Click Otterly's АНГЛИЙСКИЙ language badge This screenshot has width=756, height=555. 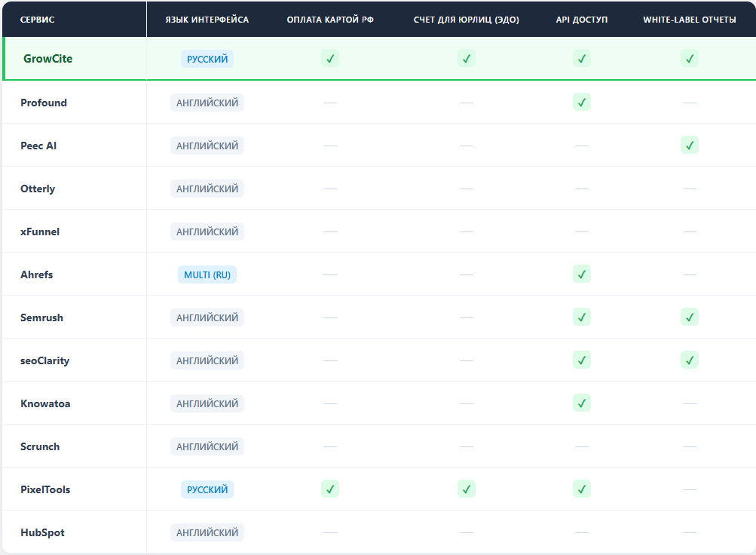pos(207,189)
